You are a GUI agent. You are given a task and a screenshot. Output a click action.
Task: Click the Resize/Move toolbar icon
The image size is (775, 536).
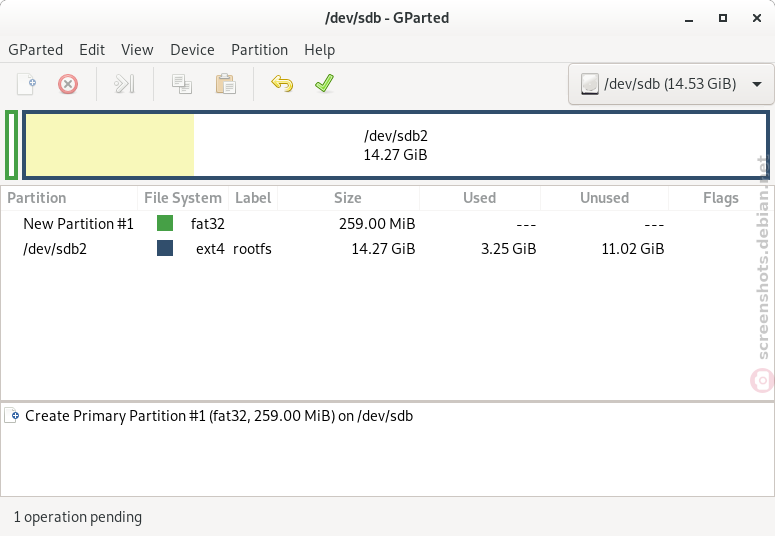124,84
